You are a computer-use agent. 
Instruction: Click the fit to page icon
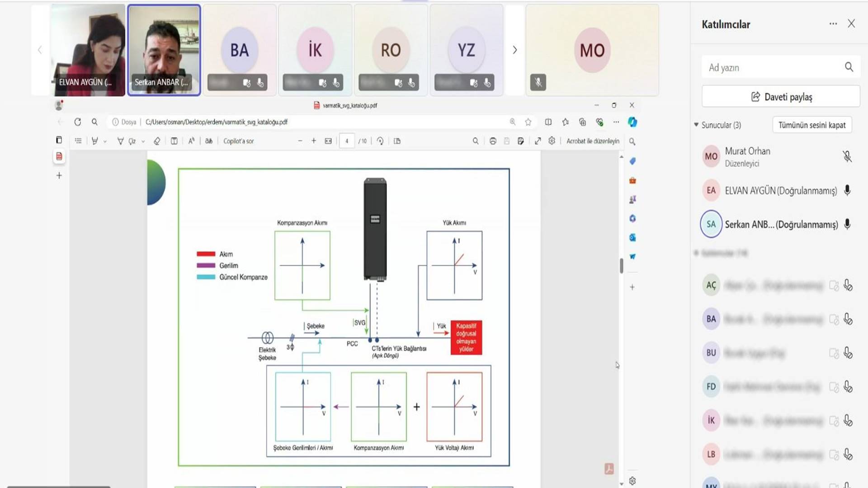click(328, 141)
